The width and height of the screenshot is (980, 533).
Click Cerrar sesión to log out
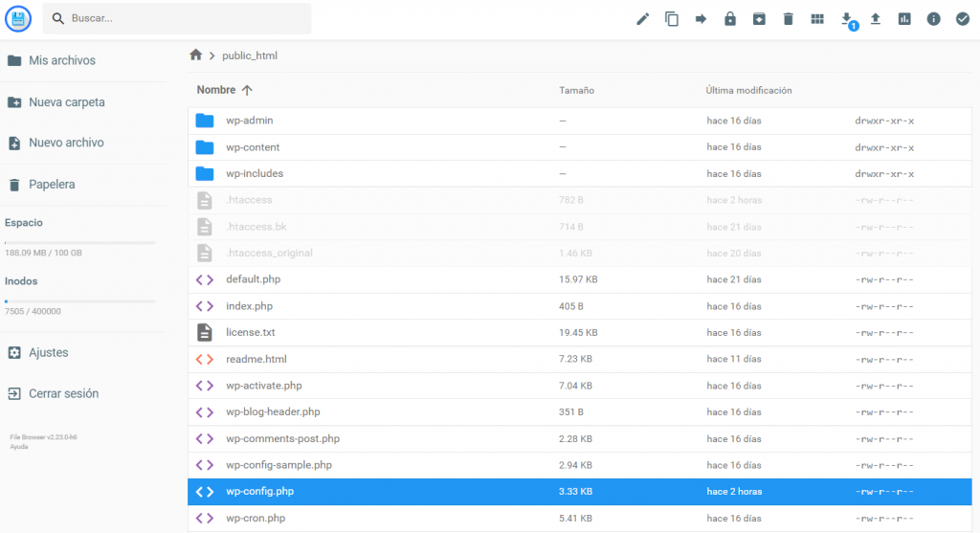(x=63, y=393)
